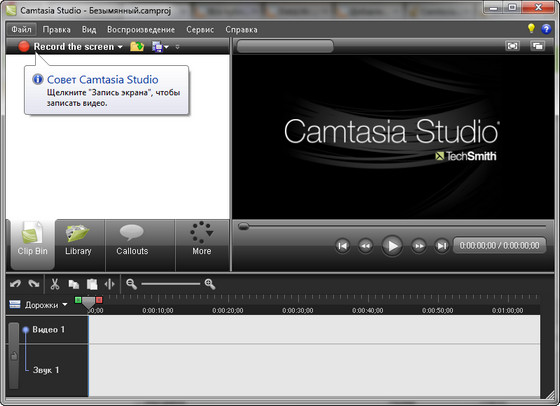Open the More tab options
This screenshot has height=406, width=560.
[x=202, y=245]
